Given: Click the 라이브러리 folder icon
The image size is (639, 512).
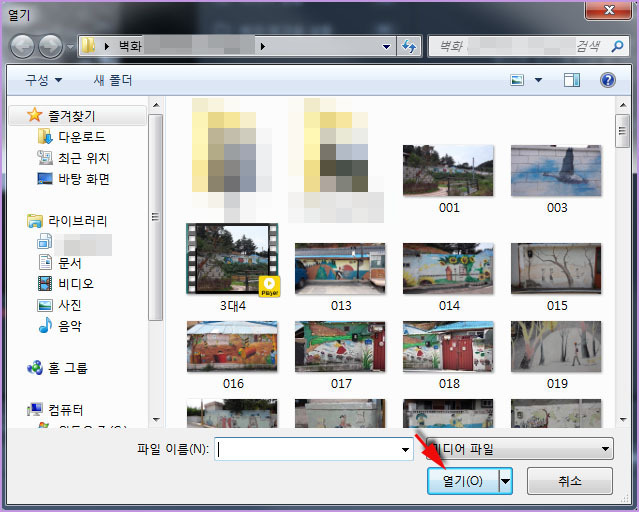Looking at the screenshot, I should tap(35, 221).
